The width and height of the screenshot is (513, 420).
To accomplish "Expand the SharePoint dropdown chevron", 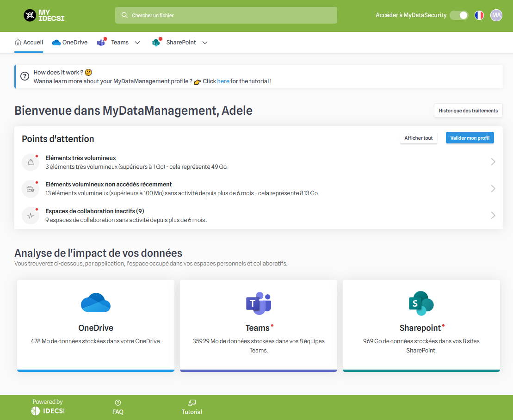I will (205, 43).
